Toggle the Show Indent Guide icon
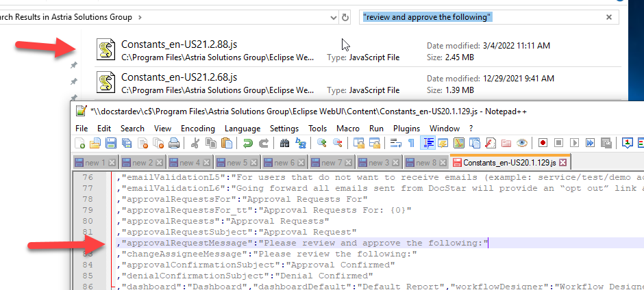The width and height of the screenshot is (644, 290). 428,143
